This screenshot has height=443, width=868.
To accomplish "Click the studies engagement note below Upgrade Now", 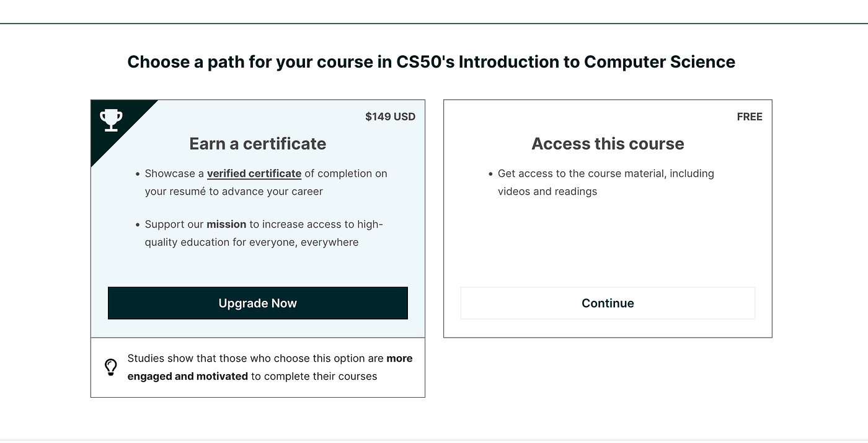I will 270,367.
